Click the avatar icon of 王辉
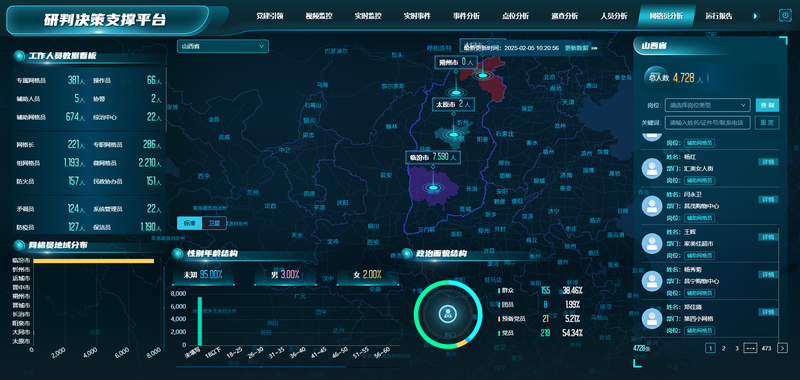This screenshot has height=380, width=800. click(652, 243)
